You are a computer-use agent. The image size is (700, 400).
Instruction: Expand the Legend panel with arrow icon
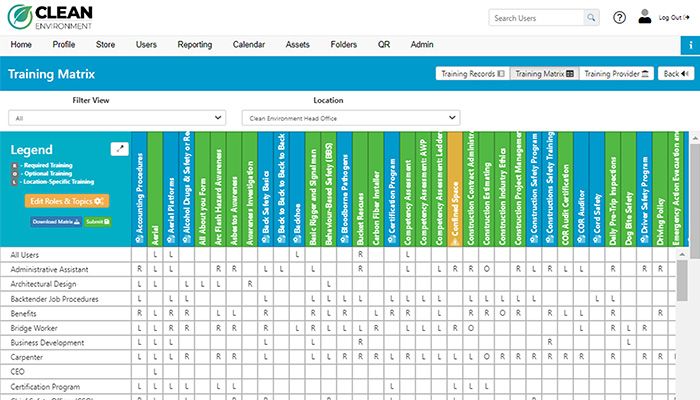point(119,149)
